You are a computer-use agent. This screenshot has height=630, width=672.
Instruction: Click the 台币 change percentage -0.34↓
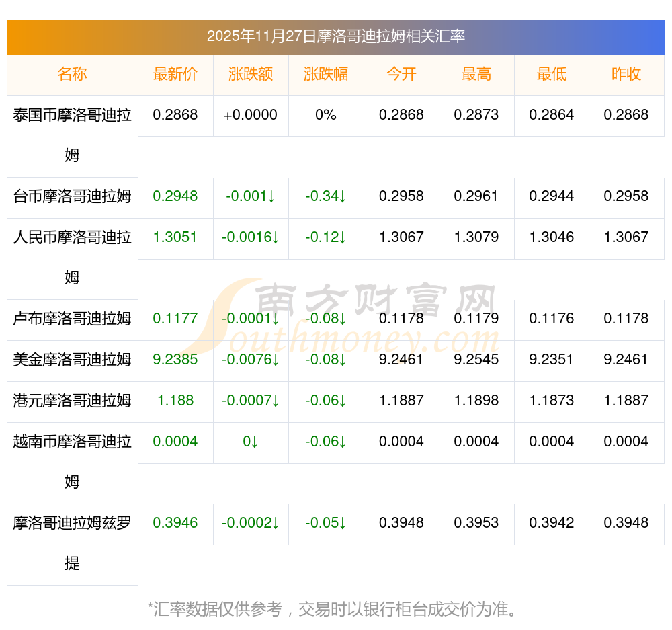point(326,196)
